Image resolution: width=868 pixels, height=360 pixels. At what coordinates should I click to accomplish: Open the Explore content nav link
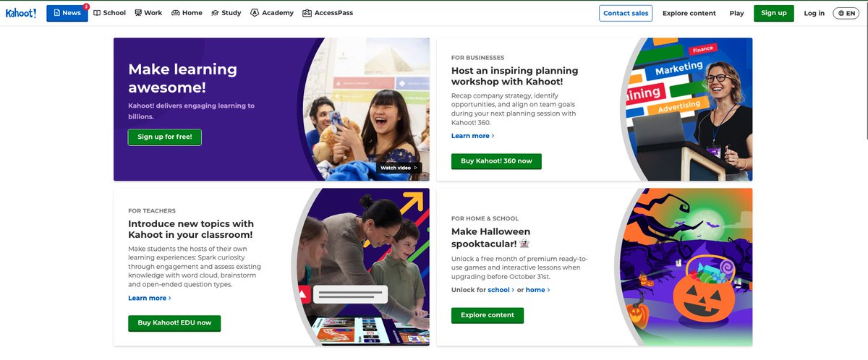point(689,13)
